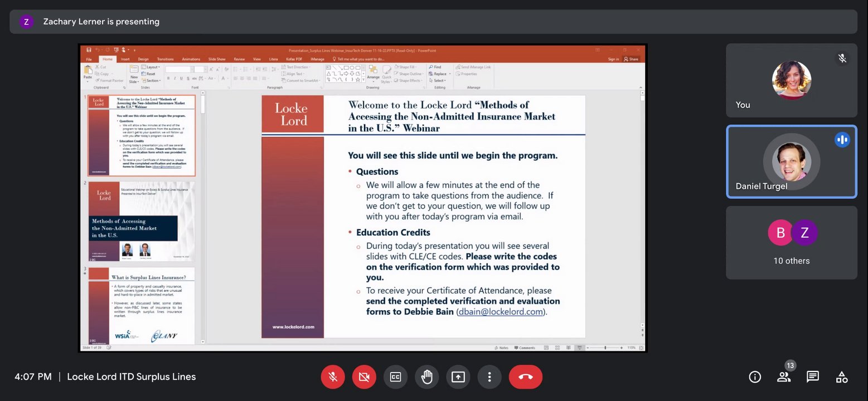The height and width of the screenshot is (401, 868).
Task: Open the three-dot more options menu
Action: (x=489, y=377)
